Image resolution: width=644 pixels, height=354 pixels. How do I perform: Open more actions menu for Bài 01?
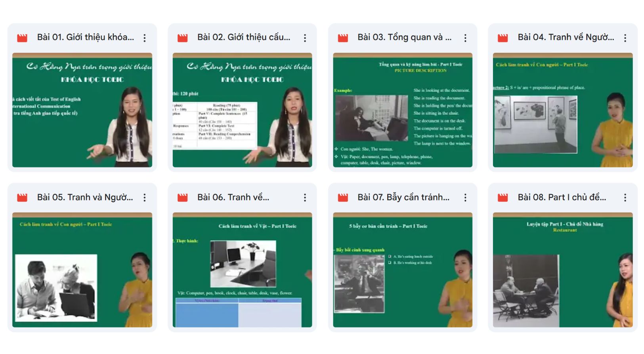pyautogui.click(x=145, y=38)
